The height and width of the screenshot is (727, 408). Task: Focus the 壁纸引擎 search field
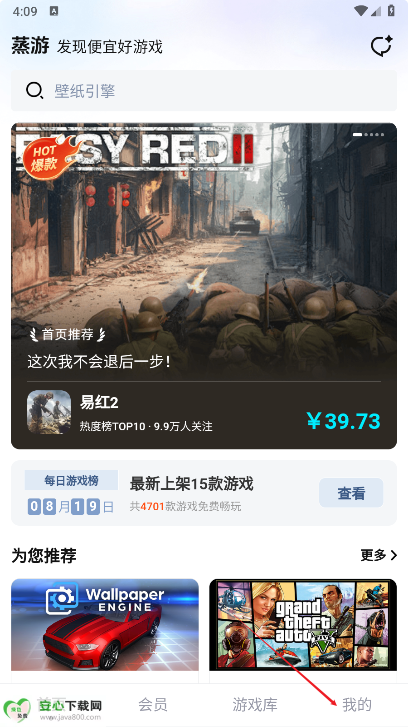click(204, 90)
